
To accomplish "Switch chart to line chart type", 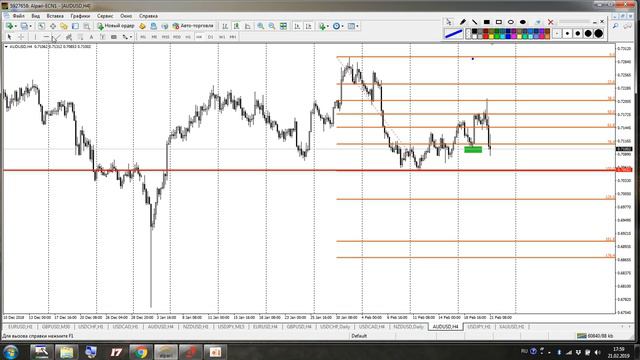I will point(247,26).
